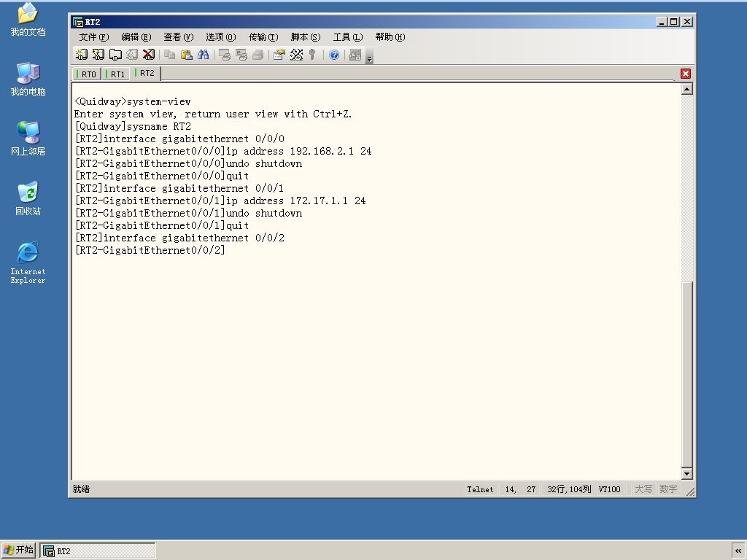
Task: Click the 大写 caps lock indicator
Action: click(643, 489)
